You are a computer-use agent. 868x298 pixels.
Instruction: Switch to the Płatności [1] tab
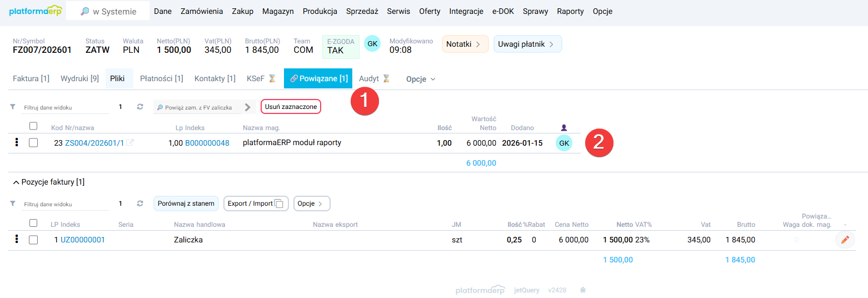coord(161,79)
